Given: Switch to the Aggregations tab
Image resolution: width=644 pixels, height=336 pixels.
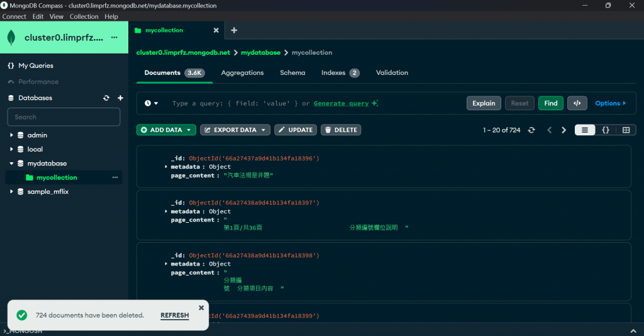Looking at the screenshot, I should coord(242,73).
